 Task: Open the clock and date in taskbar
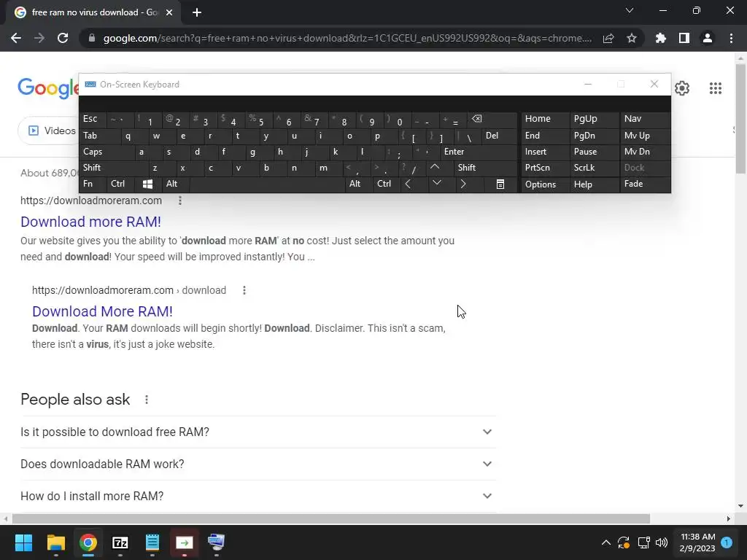point(697,542)
